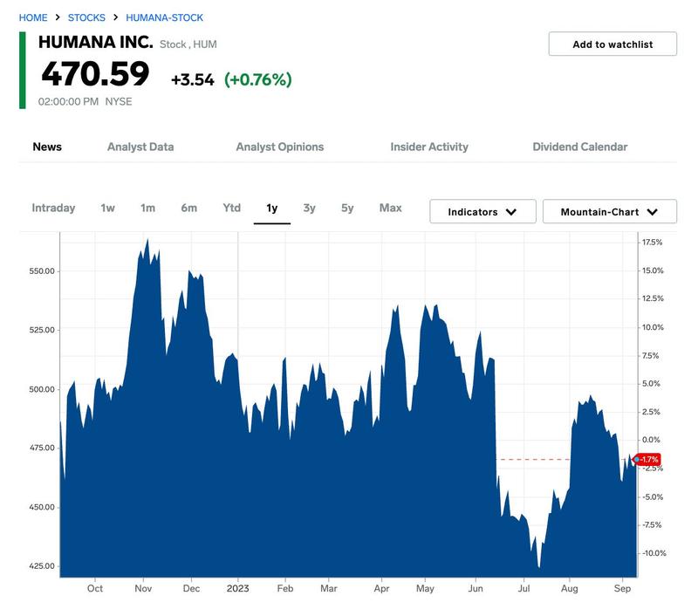Click the Jun label on the x-axis

[x=476, y=588]
